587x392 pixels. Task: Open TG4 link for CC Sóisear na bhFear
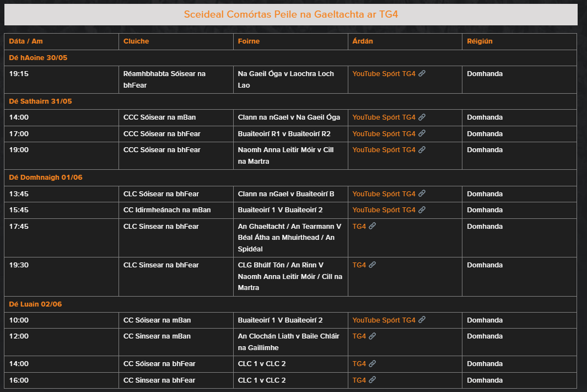tap(359, 364)
